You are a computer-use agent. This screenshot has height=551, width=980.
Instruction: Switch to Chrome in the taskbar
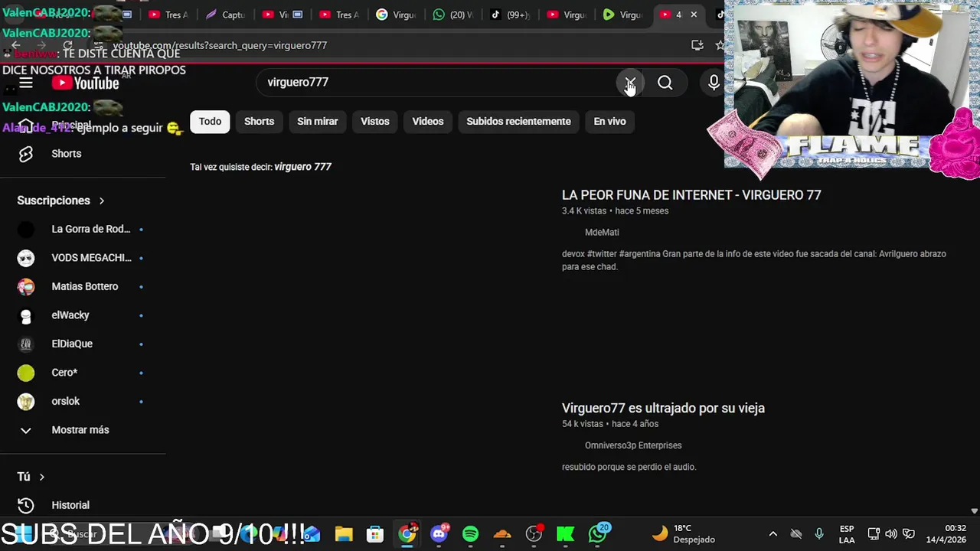pyautogui.click(x=407, y=533)
